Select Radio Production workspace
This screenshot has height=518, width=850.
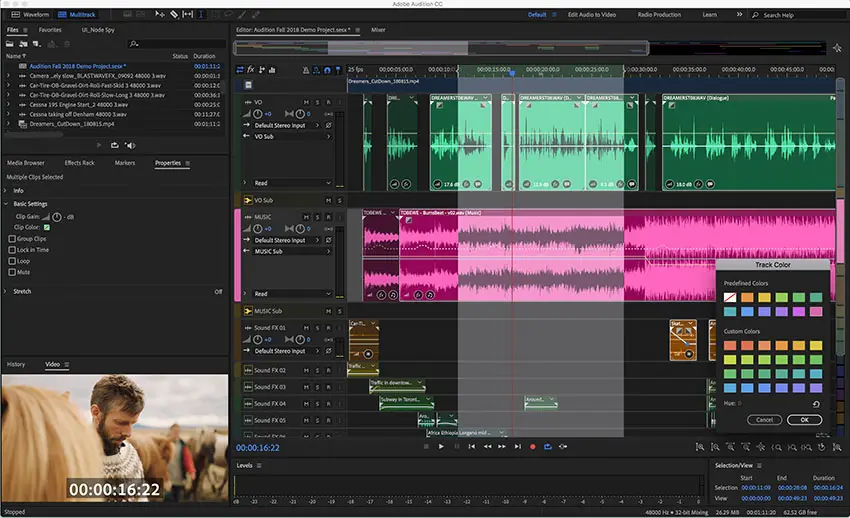pos(659,15)
